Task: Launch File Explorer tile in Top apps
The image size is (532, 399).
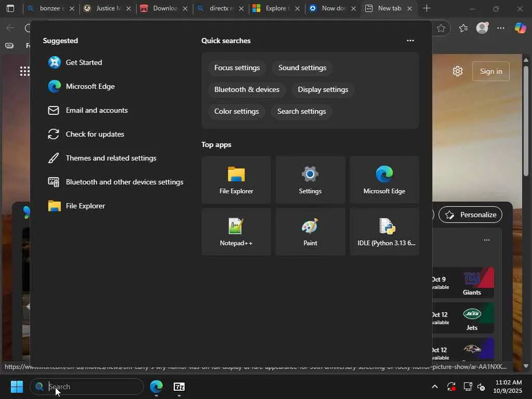Action: (x=236, y=180)
